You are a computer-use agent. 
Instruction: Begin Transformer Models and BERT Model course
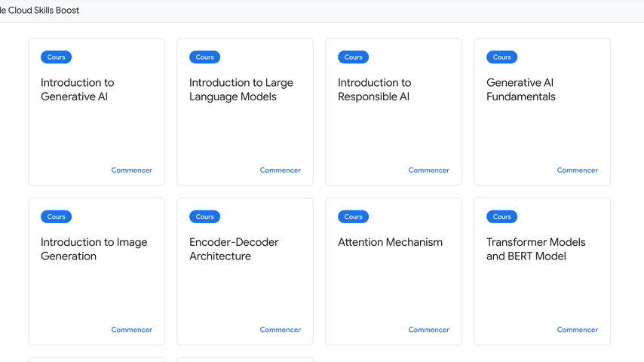pyautogui.click(x=577, y=330)
